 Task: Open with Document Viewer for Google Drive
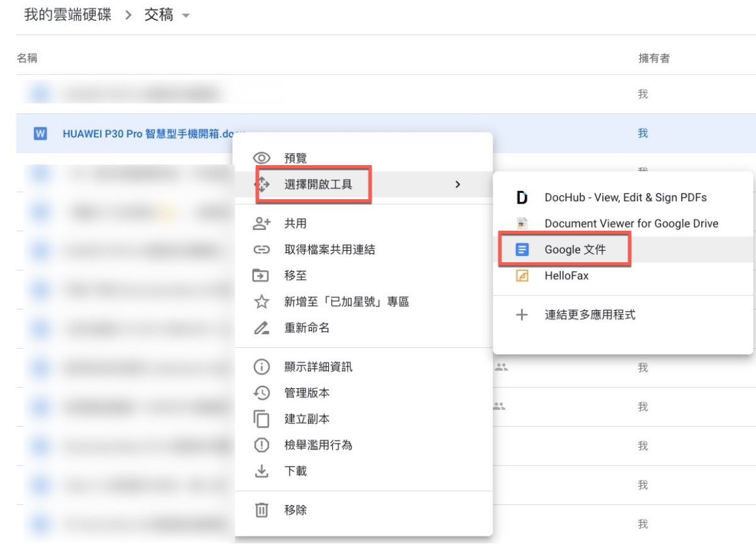(623, 223)
